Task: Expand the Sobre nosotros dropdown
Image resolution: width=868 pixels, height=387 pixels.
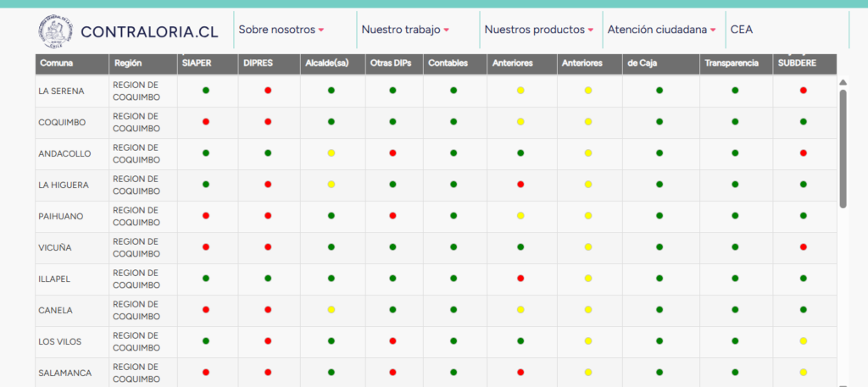Action: (x=281, y=30)
